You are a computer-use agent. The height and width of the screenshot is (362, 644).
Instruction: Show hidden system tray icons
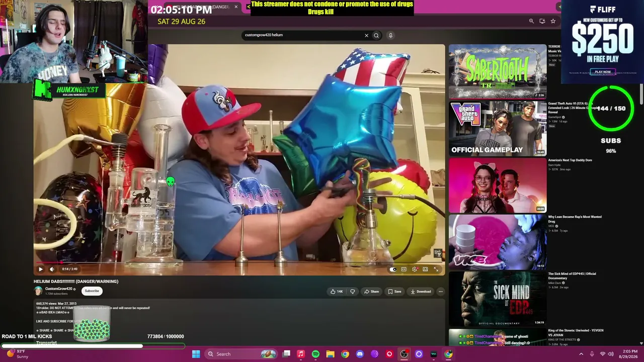(581, 354)
